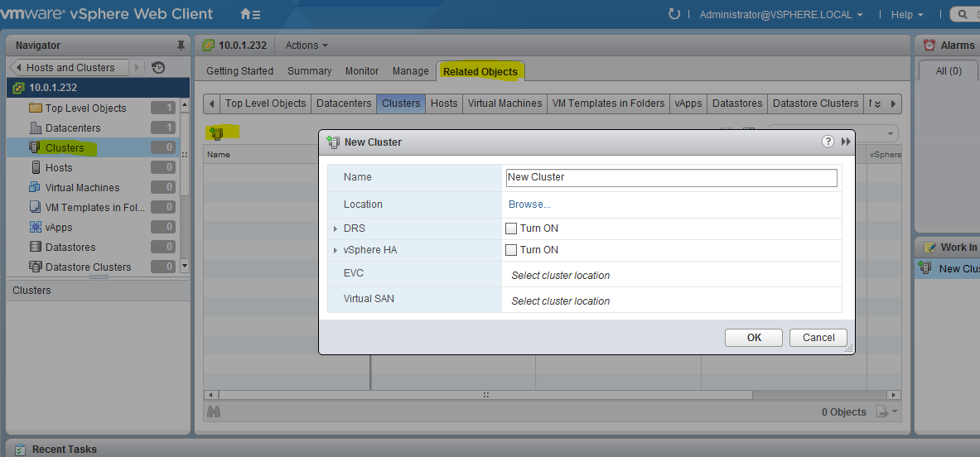Click the vApps icon in Navigator
Image resolution: width=980 pixels, height=457 pixels.
pos(36,227)
